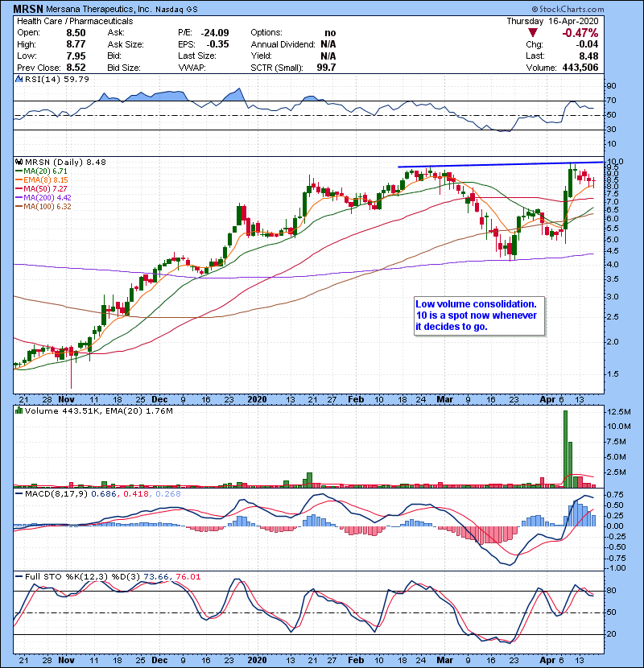644x668 pixels.
Task: Click the Options value 'no'
Action: [330, 33]
